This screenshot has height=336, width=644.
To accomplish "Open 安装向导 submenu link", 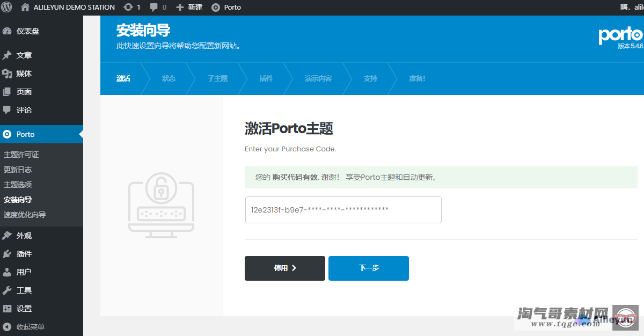I will coord(18,200).
